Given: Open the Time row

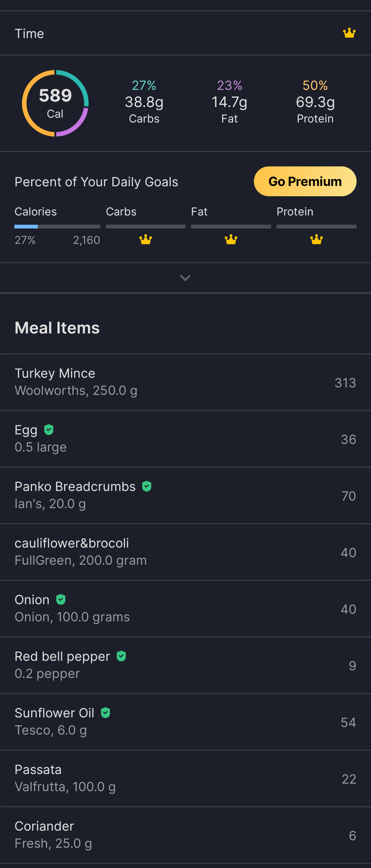Looking at the screenshot, I should click(x=185, y=33).
